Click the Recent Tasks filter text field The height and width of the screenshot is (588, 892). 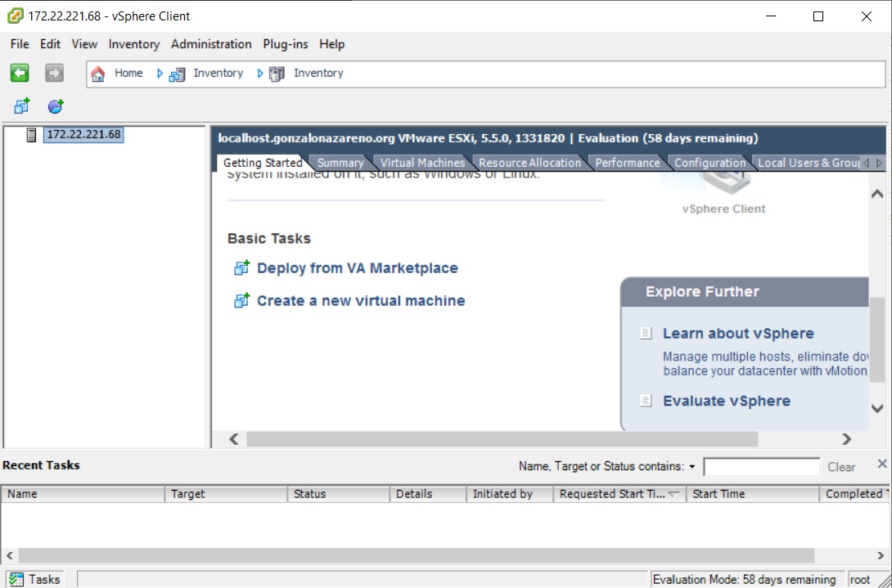761,467
